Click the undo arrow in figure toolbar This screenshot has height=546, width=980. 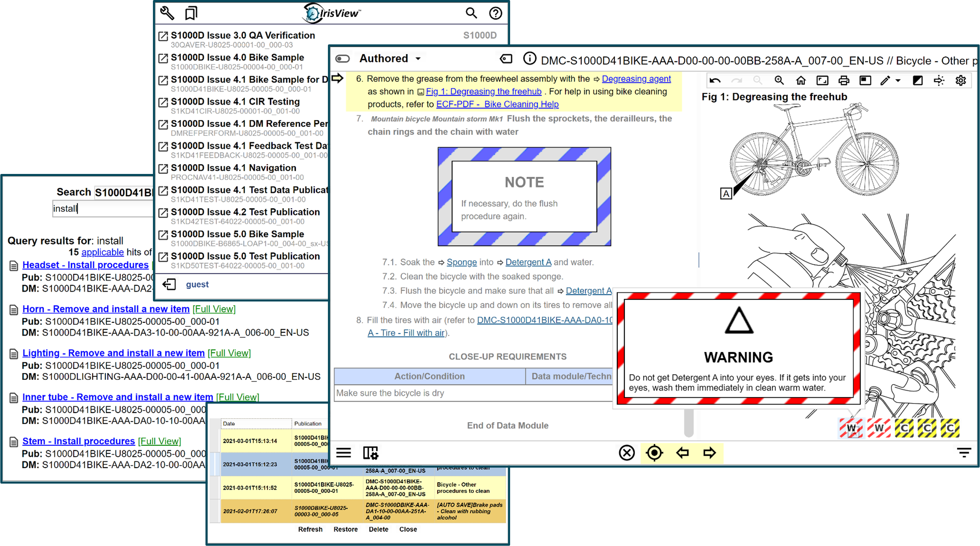pos(715,80)
